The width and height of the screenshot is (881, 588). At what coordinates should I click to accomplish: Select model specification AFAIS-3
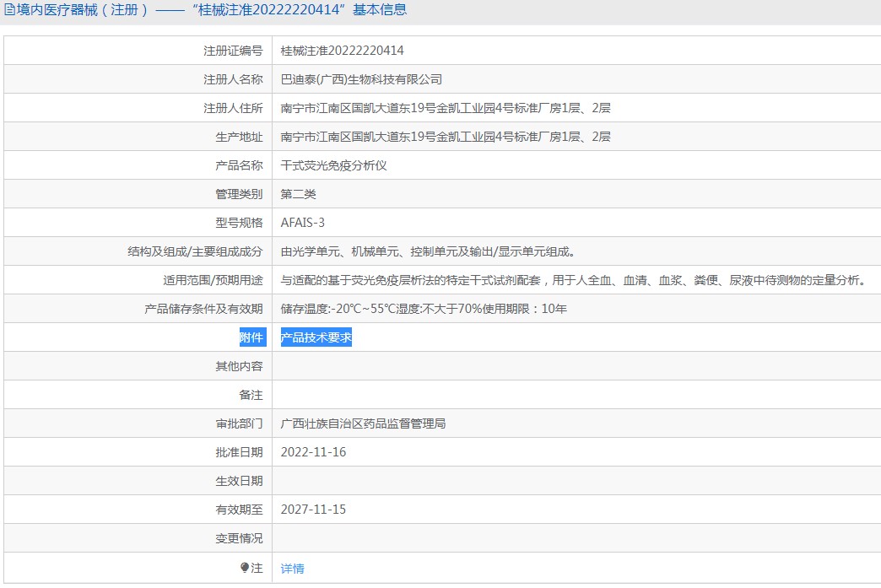303,223
